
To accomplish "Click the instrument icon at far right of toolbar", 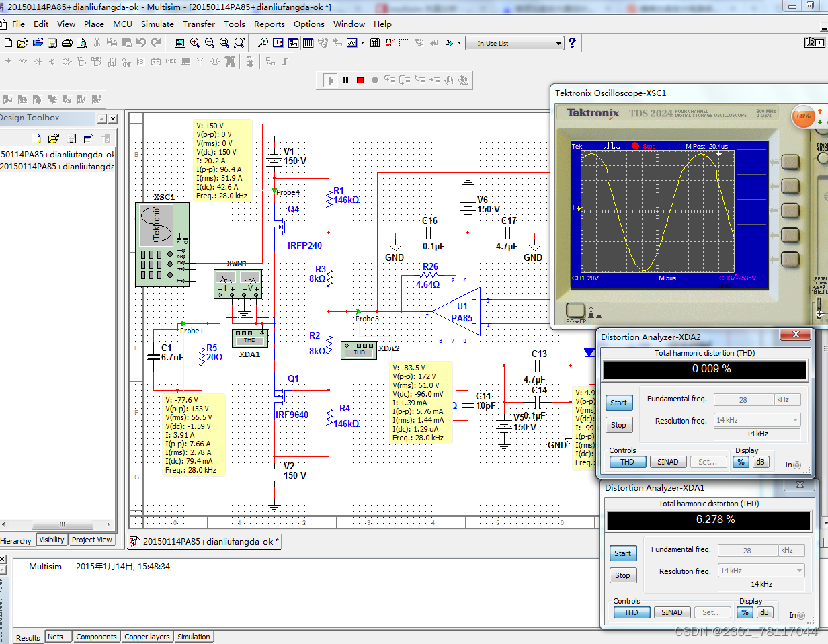I will coord(815,42).
